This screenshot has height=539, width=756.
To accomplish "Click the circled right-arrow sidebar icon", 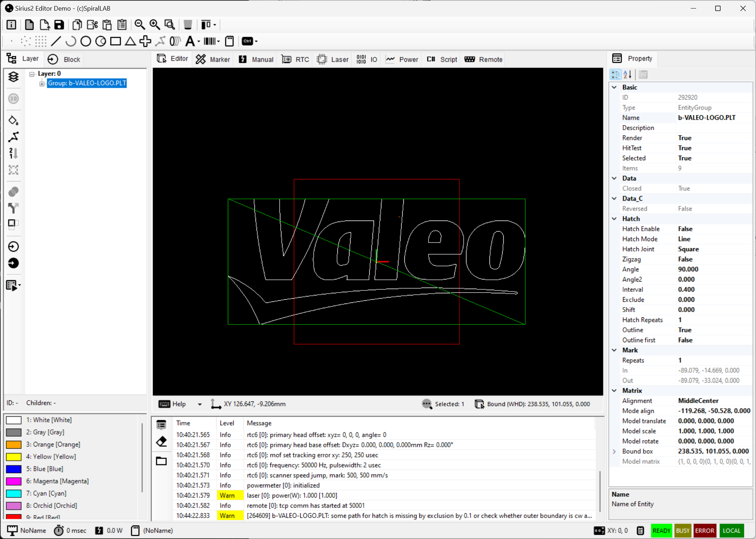I will pyautogui.click(x=13, y=246).
